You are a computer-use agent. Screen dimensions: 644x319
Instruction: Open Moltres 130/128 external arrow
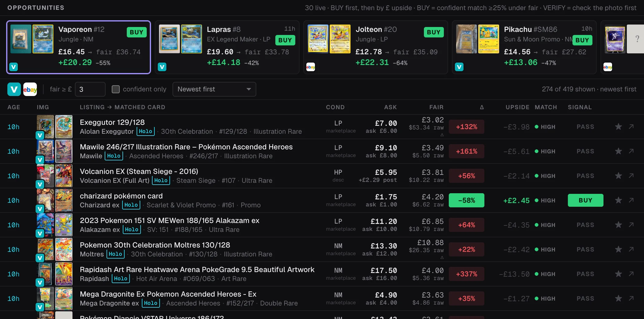tap(631, 249)
